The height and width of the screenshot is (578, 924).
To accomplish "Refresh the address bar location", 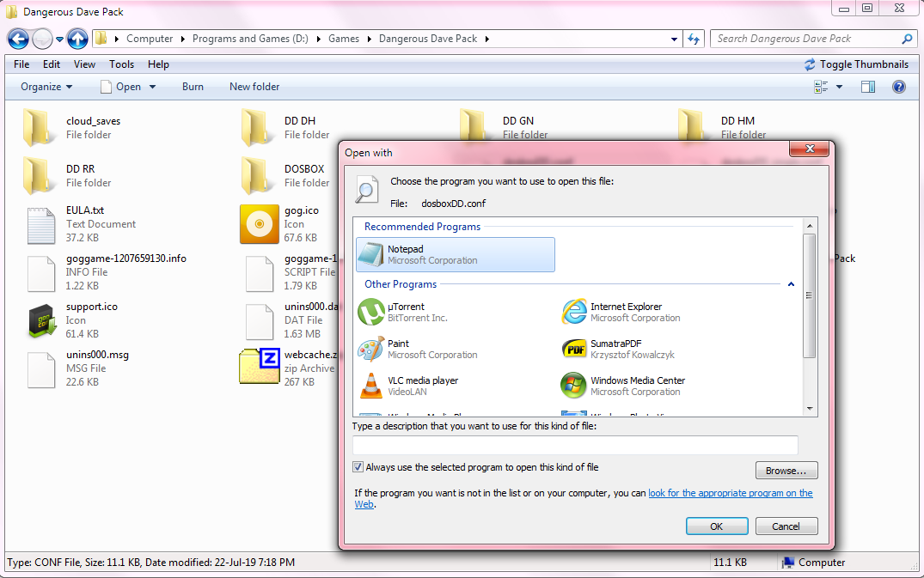I will pos(694,39).
